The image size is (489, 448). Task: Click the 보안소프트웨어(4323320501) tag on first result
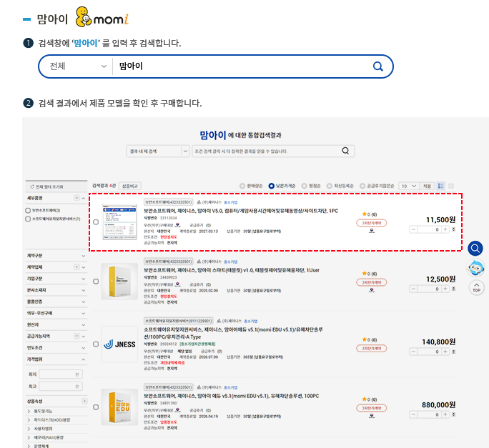pos(169,202)
